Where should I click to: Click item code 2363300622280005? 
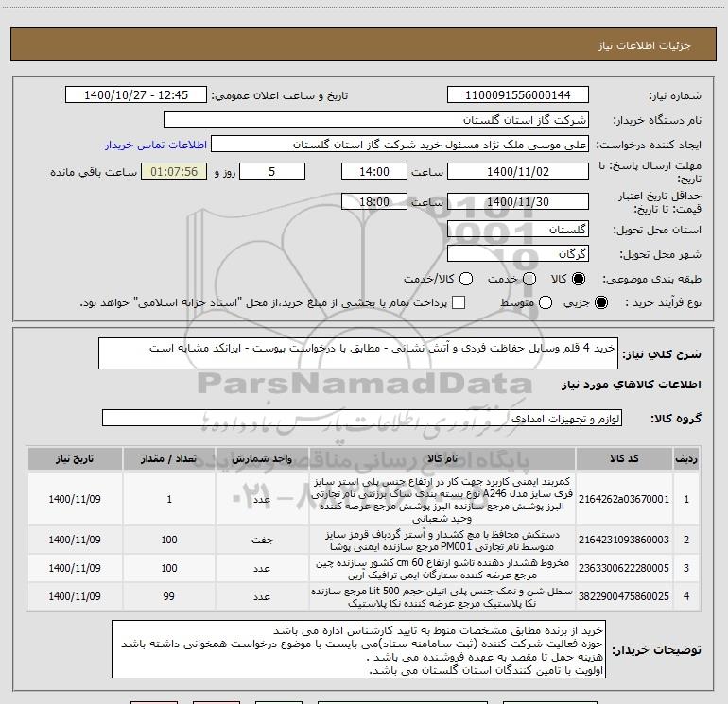624,568
